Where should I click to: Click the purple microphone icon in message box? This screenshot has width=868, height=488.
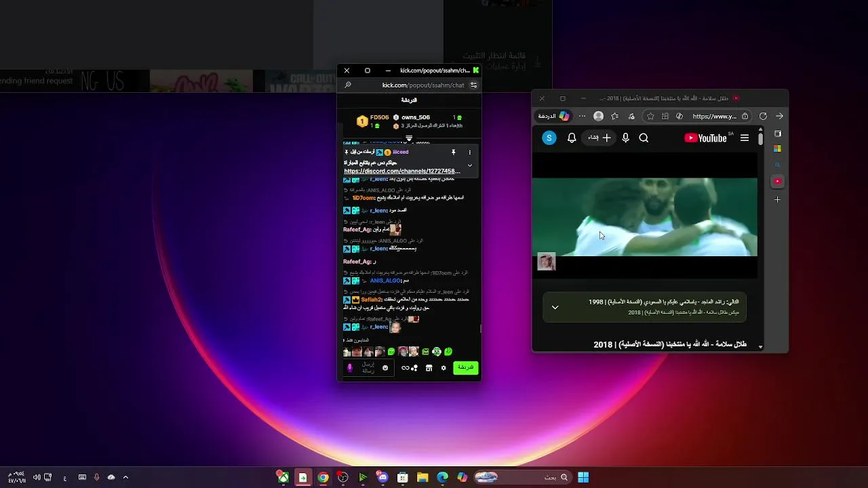point(350,368)
